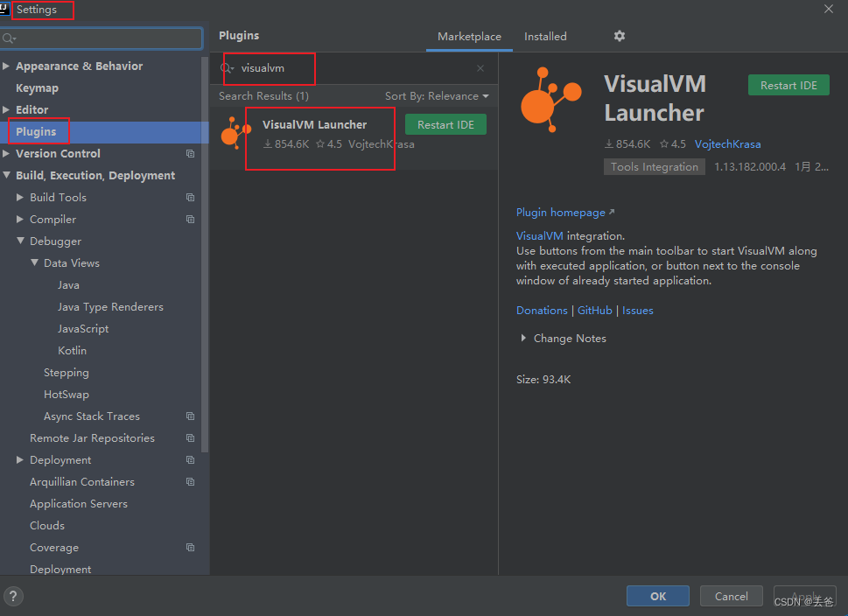Open VojtechKrasa vendor link in details
Image resolution: width=848 pixels, height=616 pixels.
tap(727, 144)
